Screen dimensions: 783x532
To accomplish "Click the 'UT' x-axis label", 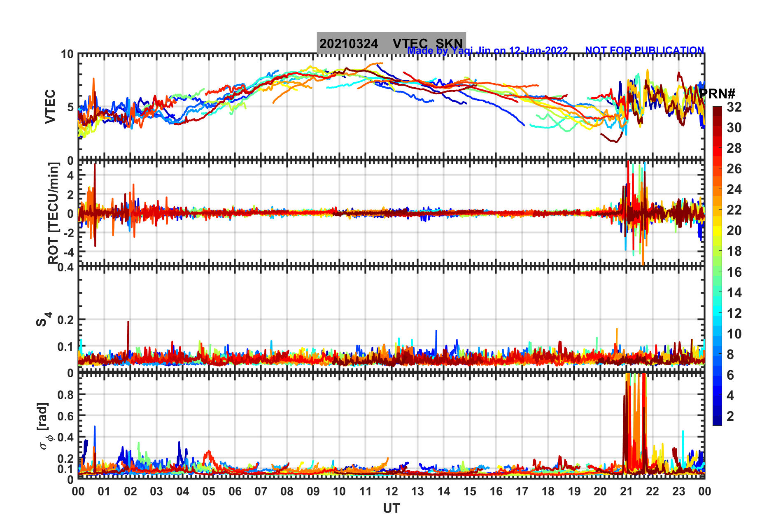I will click(391, 509).
